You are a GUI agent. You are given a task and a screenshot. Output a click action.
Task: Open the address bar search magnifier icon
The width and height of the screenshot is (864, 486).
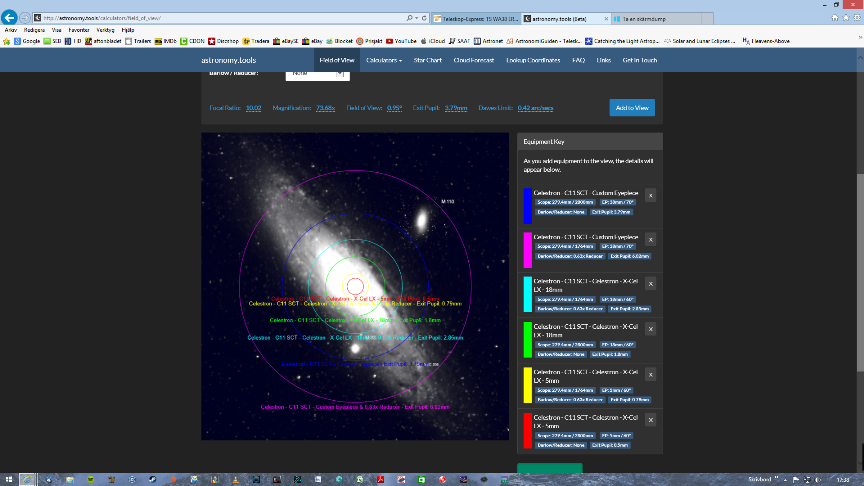point(409,18)
